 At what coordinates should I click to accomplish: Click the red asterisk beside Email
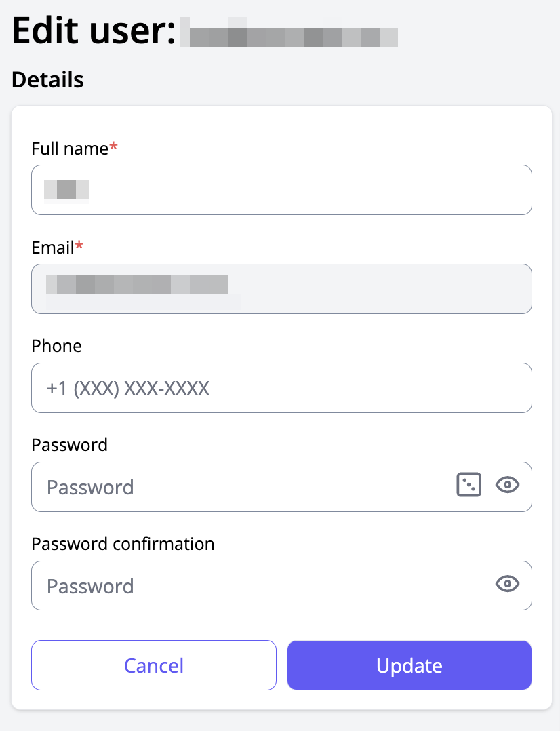pos(79,246)
